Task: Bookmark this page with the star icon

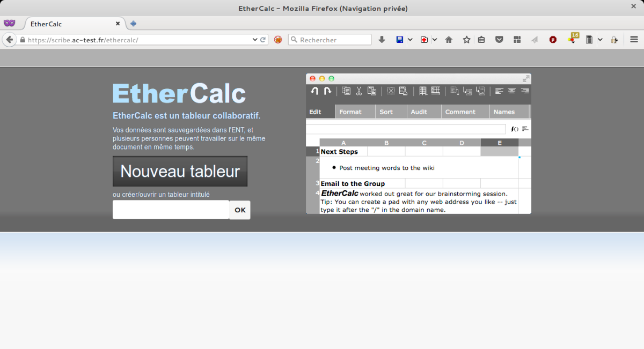Action: pos(467,40)
